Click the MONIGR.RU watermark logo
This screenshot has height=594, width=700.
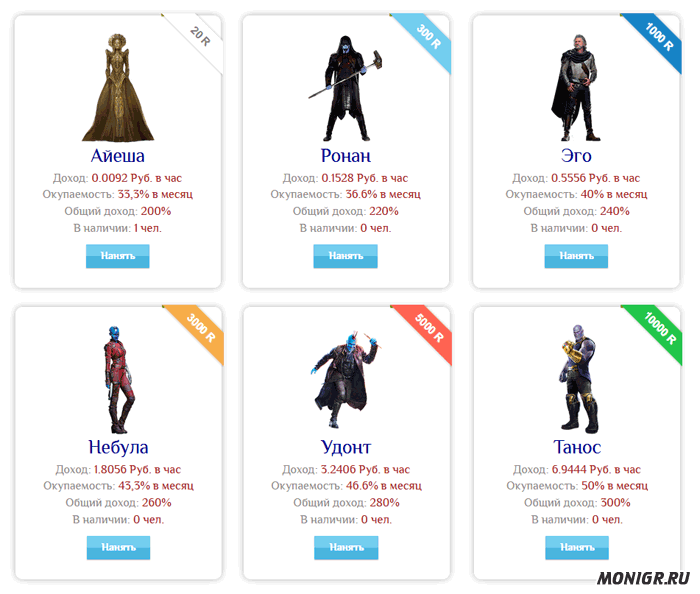(643, 578)
